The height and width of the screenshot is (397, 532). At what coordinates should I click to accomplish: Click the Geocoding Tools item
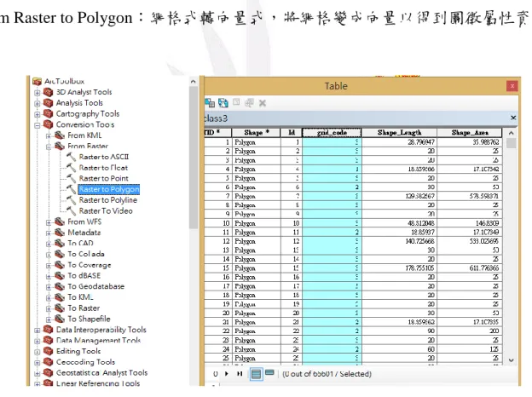pyautogui.click(x=85, y=362)
